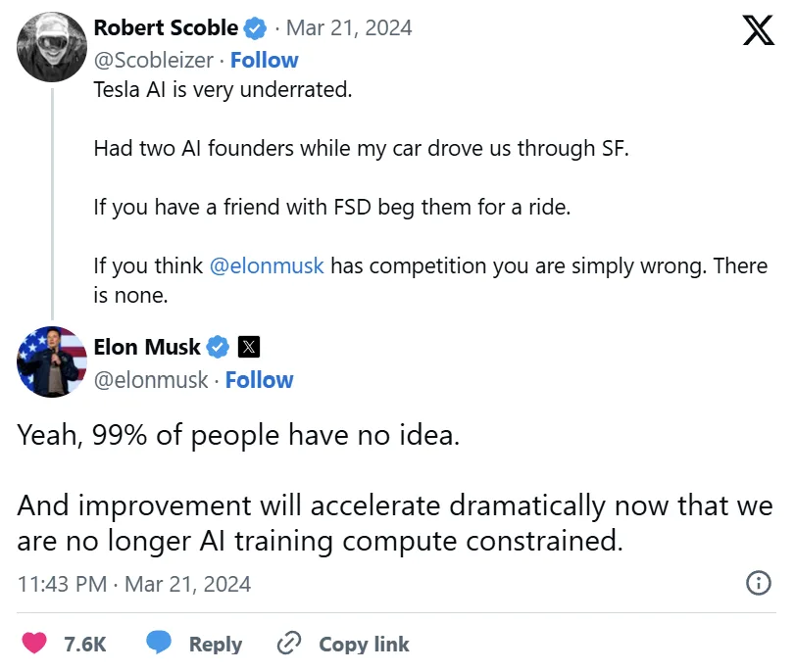This screenshot has width=795, height=672.
Task: Click the @elonmusk mention in Scoble's tweet
Action: pyautogui.click(x=267, y=266)
